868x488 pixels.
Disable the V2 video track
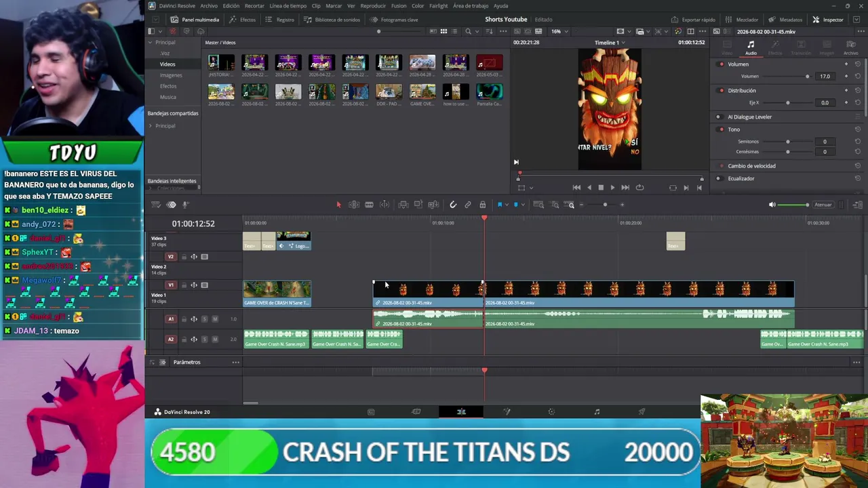click(x=205, y=257)
